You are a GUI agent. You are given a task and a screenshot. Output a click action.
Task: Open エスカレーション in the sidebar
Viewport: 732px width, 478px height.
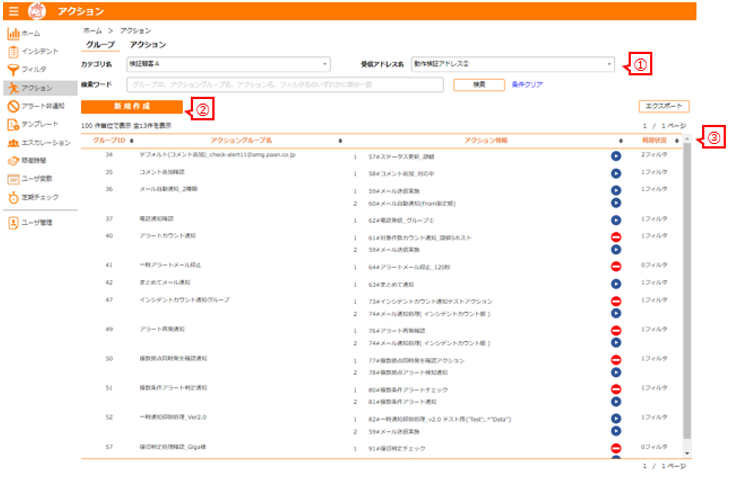point(39,143)
